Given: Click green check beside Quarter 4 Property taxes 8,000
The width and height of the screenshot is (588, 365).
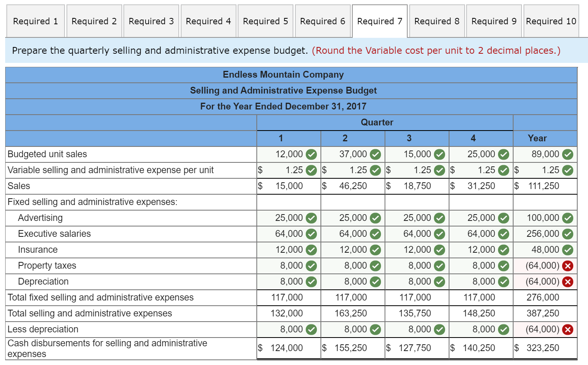Looking at the screenshot, I should (504, 266).
